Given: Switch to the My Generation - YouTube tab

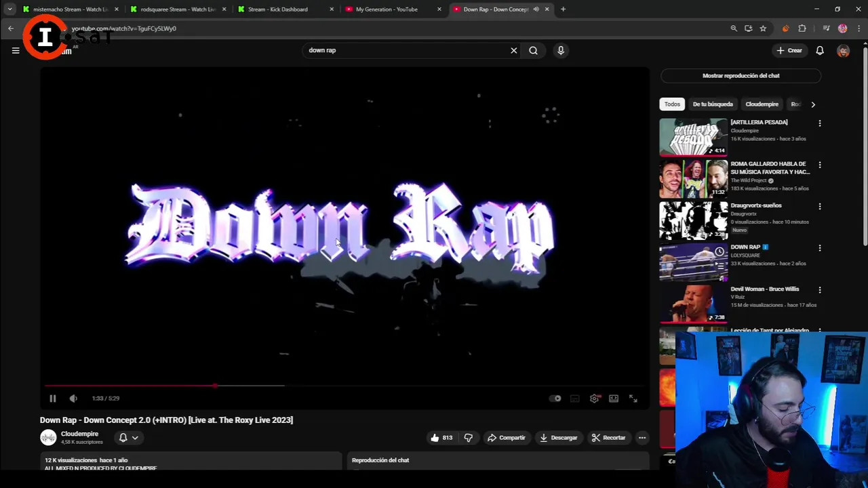Looking at the screenshot, I should [x=392, y=9].
